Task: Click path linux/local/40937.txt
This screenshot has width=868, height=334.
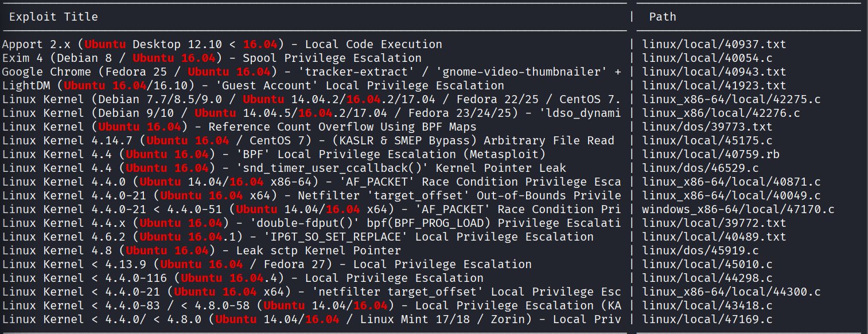Action: click(x=714, y=44)
